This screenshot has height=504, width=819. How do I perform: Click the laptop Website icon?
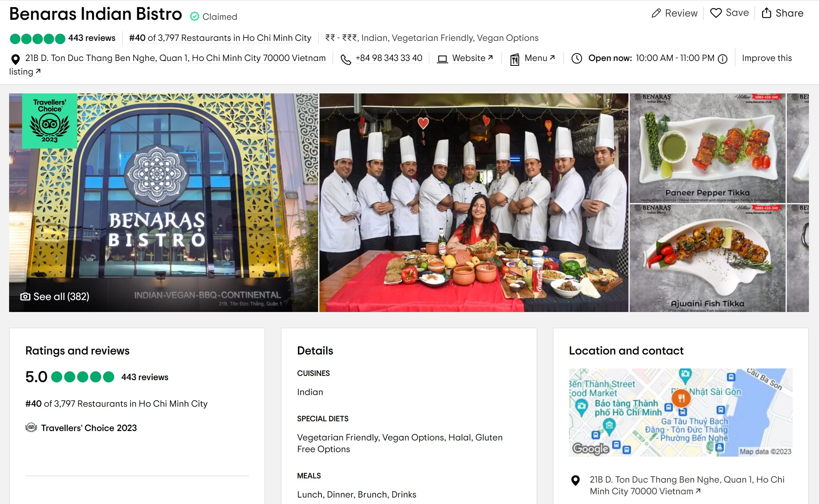tap(442, 59)
